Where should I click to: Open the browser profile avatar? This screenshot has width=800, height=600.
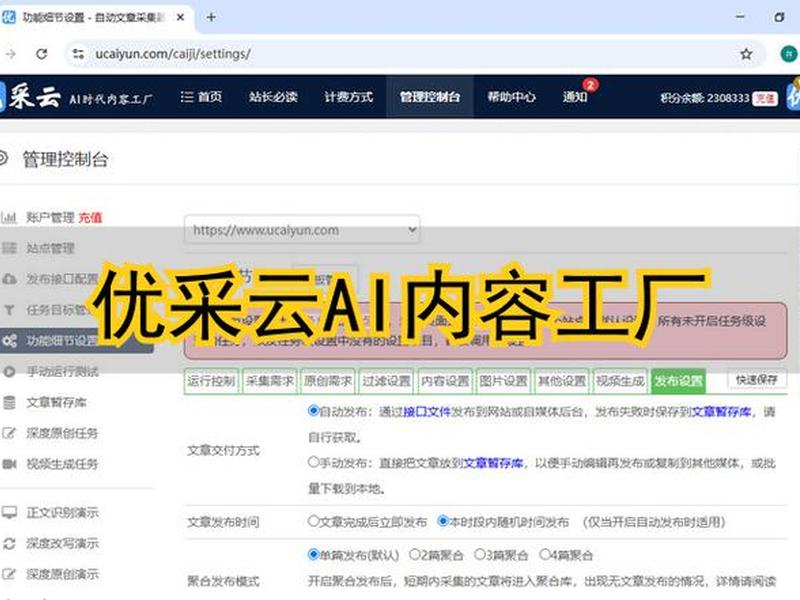789,54
